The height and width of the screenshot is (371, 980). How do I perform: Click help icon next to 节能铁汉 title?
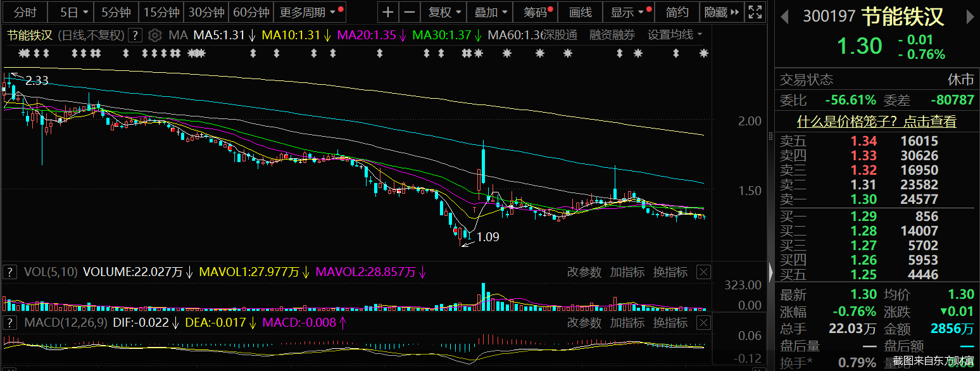135,35
